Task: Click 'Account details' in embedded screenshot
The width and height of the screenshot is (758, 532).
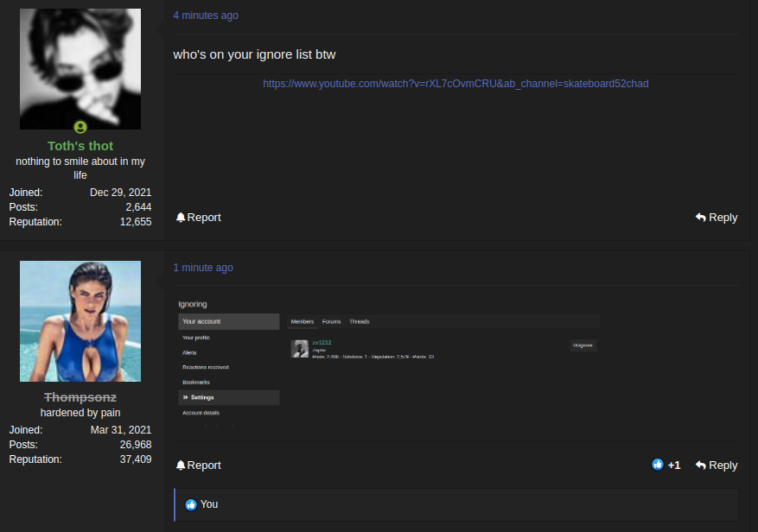Action: coord(201,413)
